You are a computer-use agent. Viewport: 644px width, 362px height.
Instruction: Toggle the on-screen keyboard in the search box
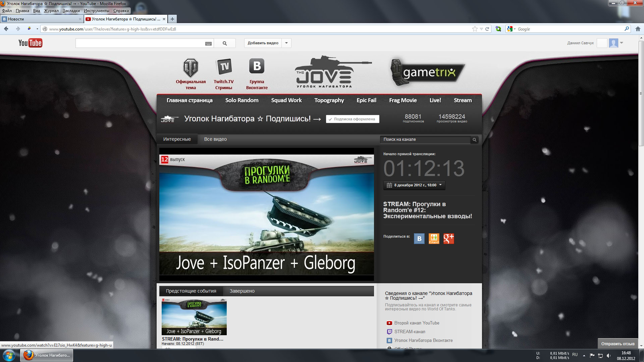tap(208, 44)
